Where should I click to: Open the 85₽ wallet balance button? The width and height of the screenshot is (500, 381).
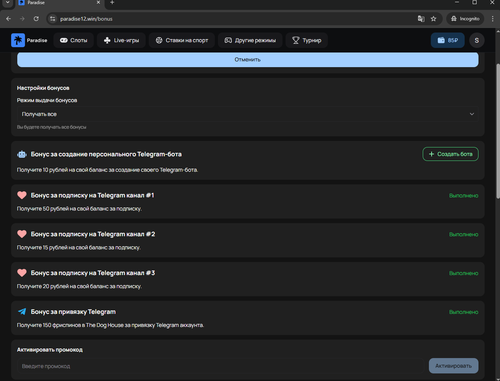click(448, 40)
